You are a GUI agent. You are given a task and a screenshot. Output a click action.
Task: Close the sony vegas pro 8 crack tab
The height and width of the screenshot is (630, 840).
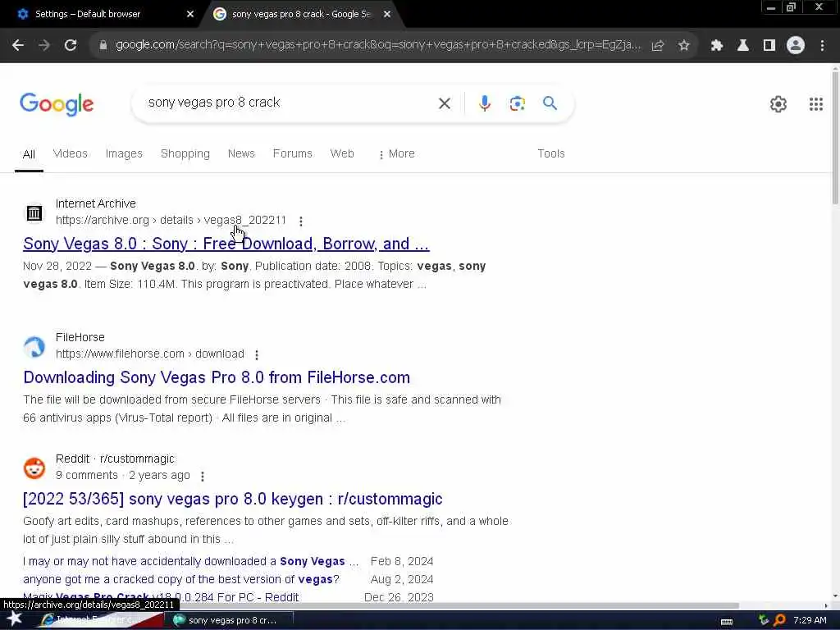pos(387,15)
